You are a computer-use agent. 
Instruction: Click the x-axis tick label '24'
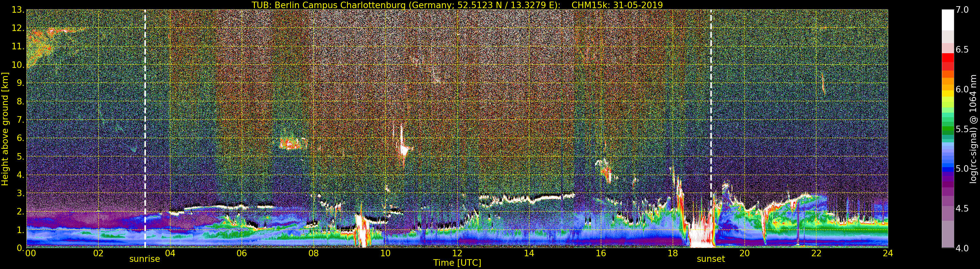tap(888, 253)
